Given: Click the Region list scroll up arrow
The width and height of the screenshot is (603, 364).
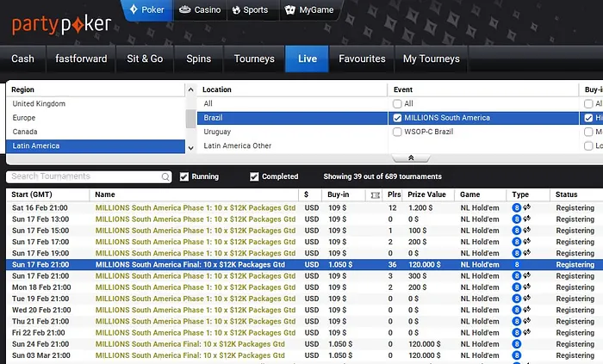Looking at the screenshot, I should point(190,89).
